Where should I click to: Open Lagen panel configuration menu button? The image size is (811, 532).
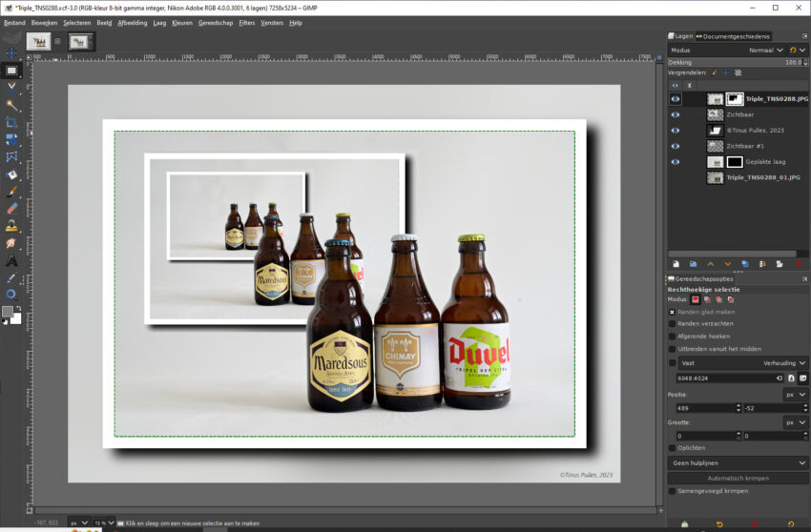[x=804, y=36]
